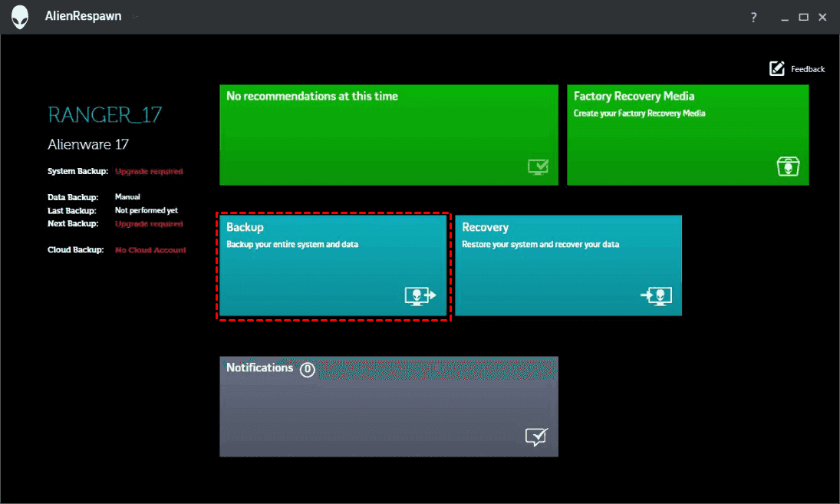The image size is (840, 504).
Task: Click the 'Cloud Backup:' label
Action: (x=75, y=250)
